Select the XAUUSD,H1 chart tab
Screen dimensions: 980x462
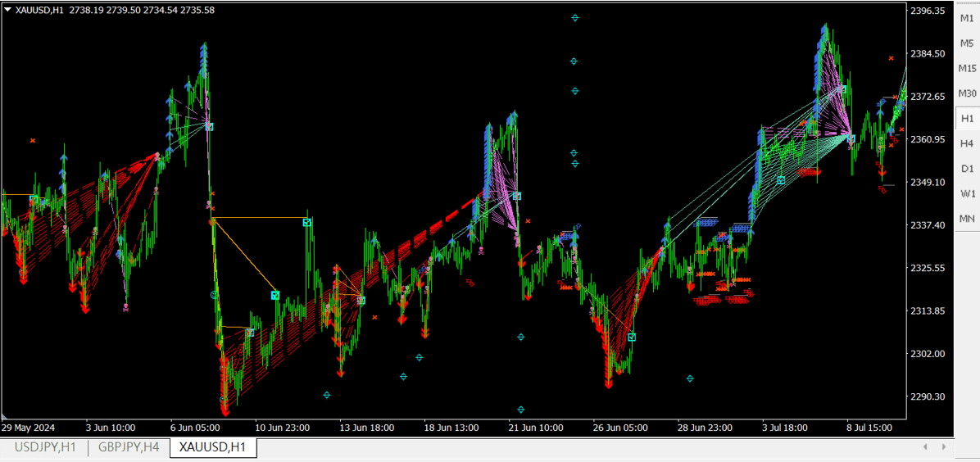(x=212, y=447)
